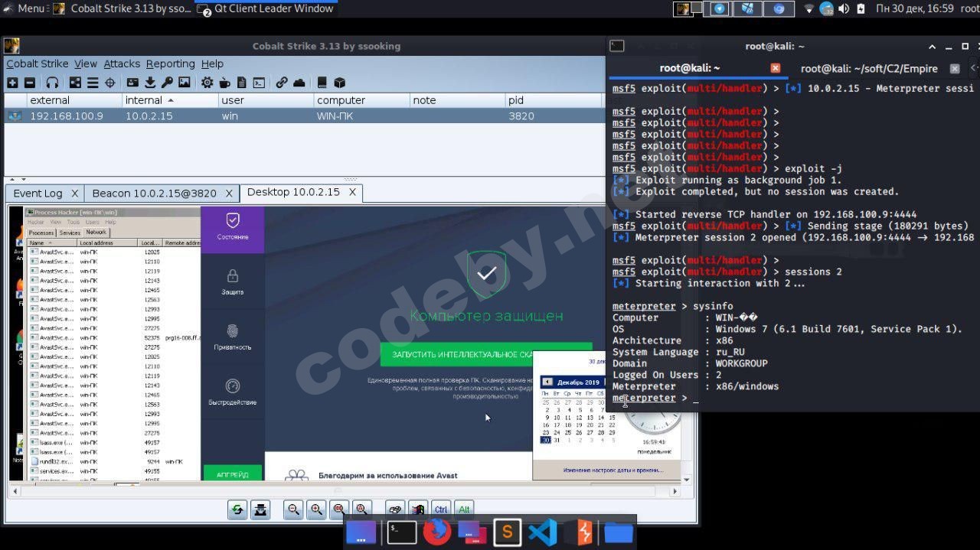Screen dimensions: 980x550
Task: Click the Java coffee cup icon
Action: [224, 83]
